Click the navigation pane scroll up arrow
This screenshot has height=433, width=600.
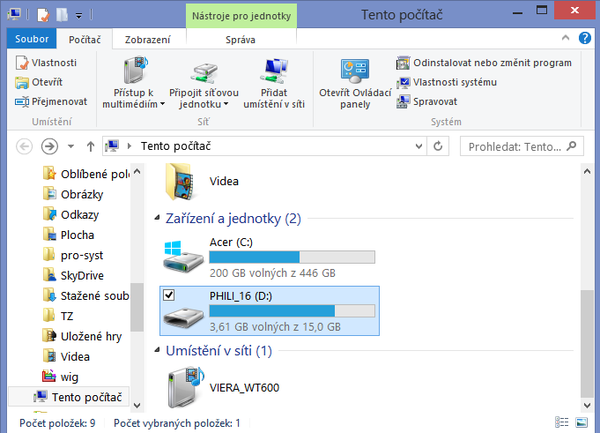[137, 172]
